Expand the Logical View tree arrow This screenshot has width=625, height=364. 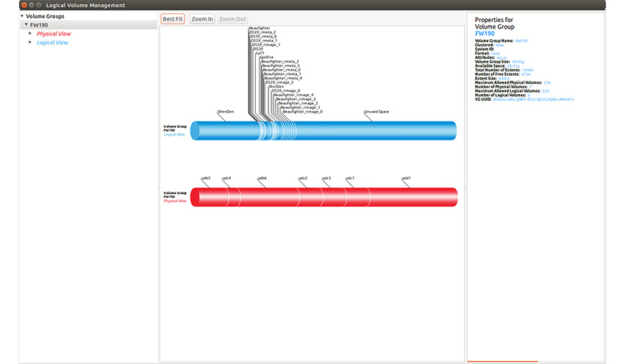tap(30, 42)
